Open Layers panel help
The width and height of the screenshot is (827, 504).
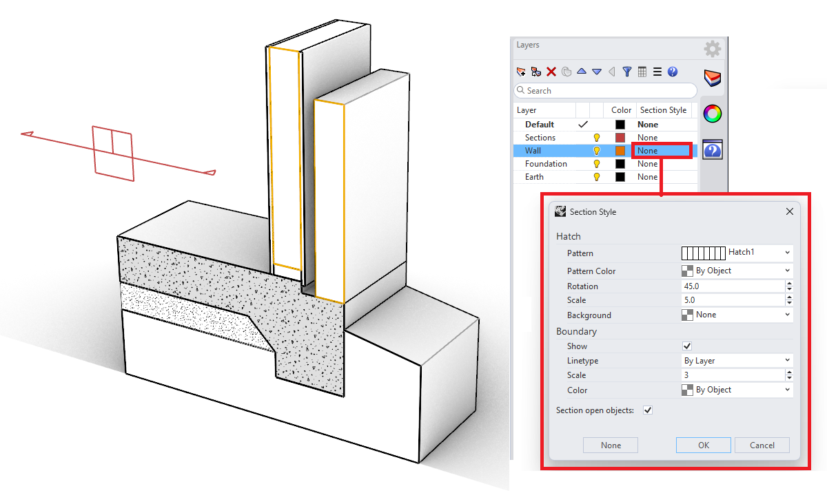coord(672,71)
